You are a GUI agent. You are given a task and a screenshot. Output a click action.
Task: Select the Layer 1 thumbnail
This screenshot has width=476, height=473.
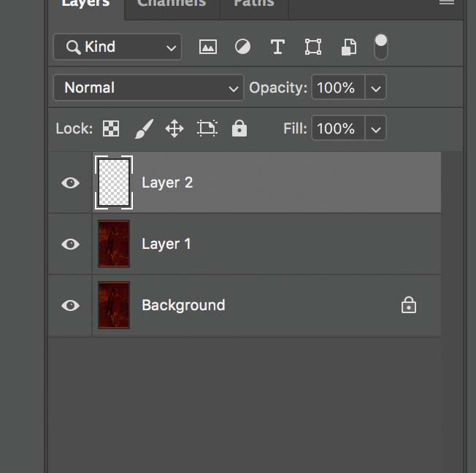pyautogui.click(x=114, y=244)
